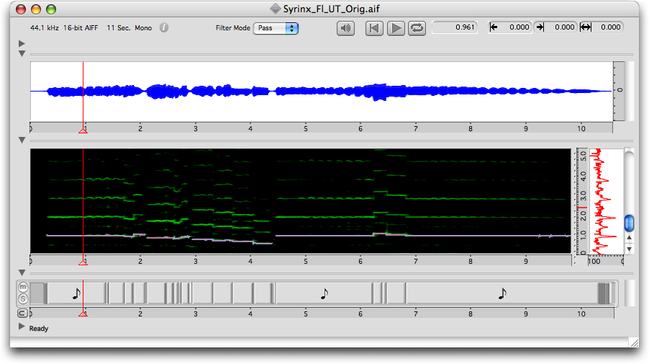Click the selection start arrow icon
Screen dimensions: 649x364
[493, 27]
